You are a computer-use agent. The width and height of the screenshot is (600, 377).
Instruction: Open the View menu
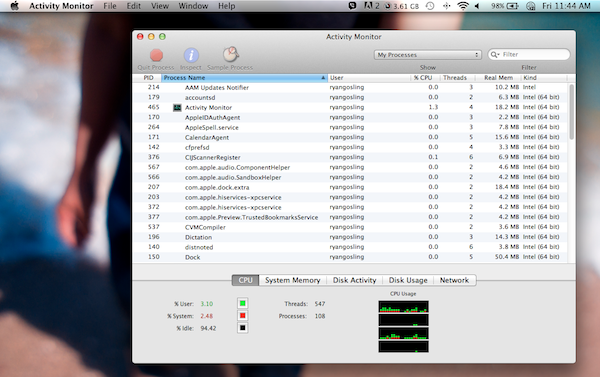click(x=160, y=6)
